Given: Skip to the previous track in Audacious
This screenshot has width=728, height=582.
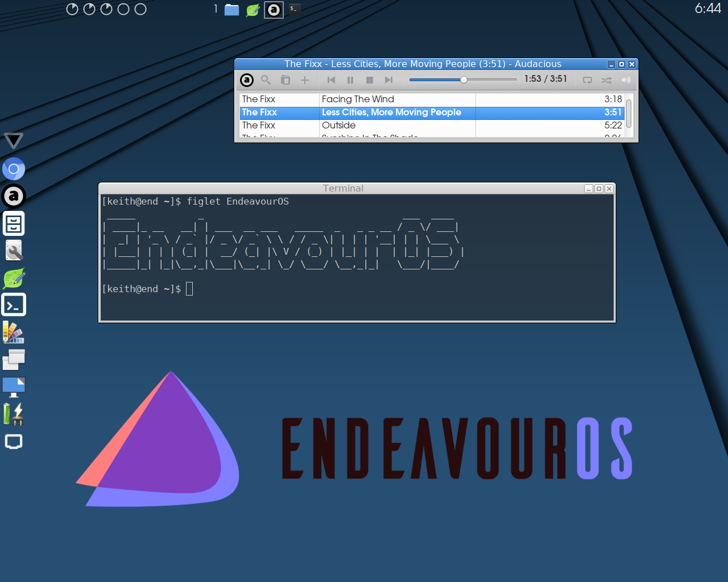Looking at the screenshot, I should point(331,80).
